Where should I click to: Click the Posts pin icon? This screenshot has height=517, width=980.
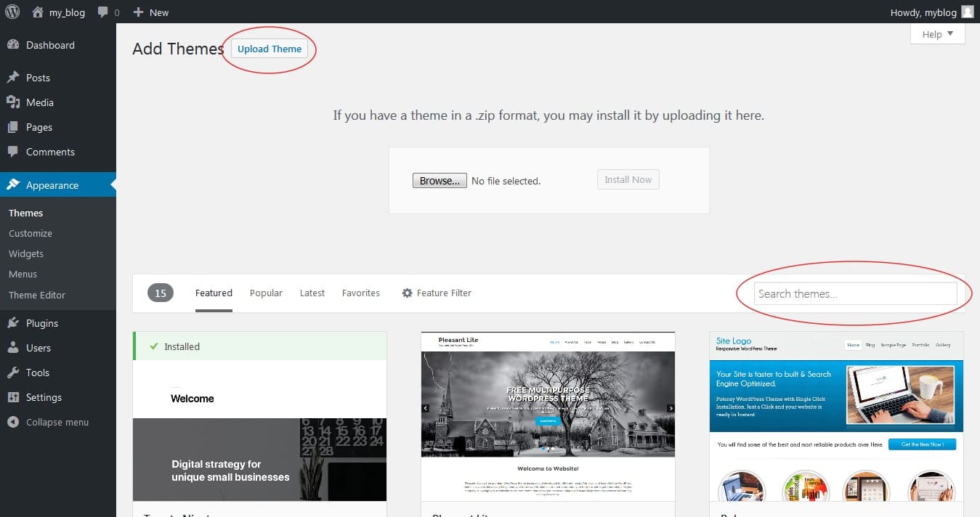[13, 78]
